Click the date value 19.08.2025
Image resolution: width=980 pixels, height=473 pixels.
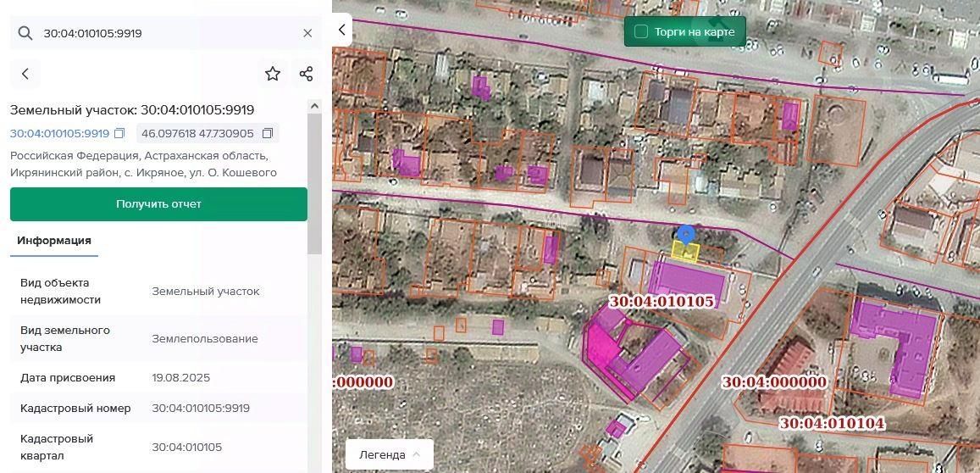point(180,378)
